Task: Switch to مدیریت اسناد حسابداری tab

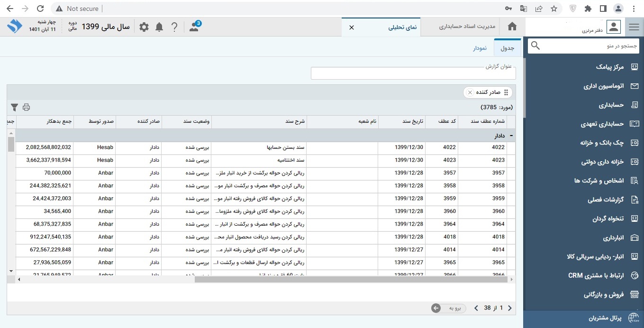Action: pos(467,27)
